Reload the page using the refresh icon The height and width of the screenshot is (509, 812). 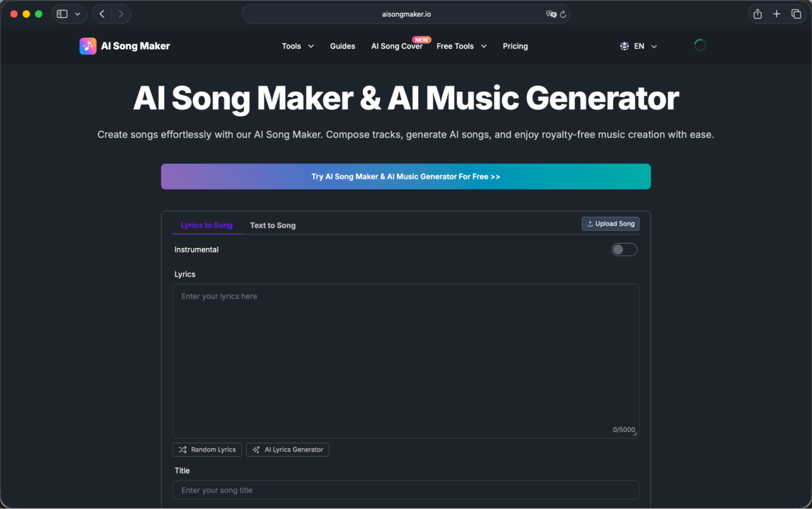pyautogui.click(x=563, y=14)
